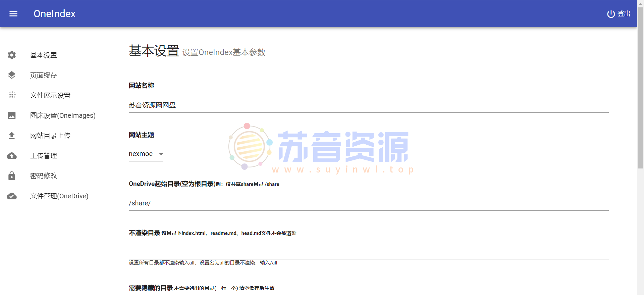Click the layers icon for 页面缓存
Screen dimensions: 644x295
point(12,75)
